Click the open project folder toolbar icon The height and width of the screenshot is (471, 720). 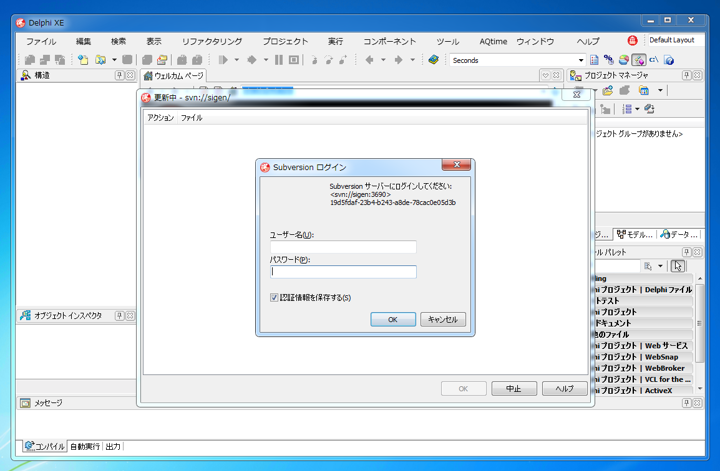point(100,60)
